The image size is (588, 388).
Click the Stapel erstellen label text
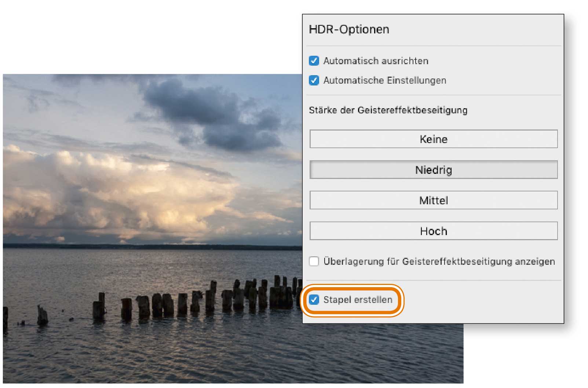358,300
